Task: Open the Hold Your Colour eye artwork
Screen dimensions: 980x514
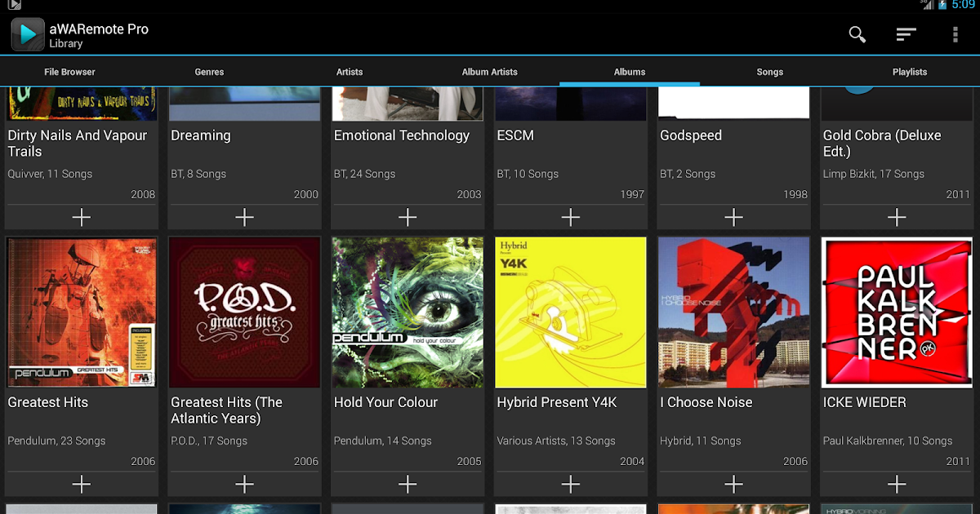Action: 408,312
